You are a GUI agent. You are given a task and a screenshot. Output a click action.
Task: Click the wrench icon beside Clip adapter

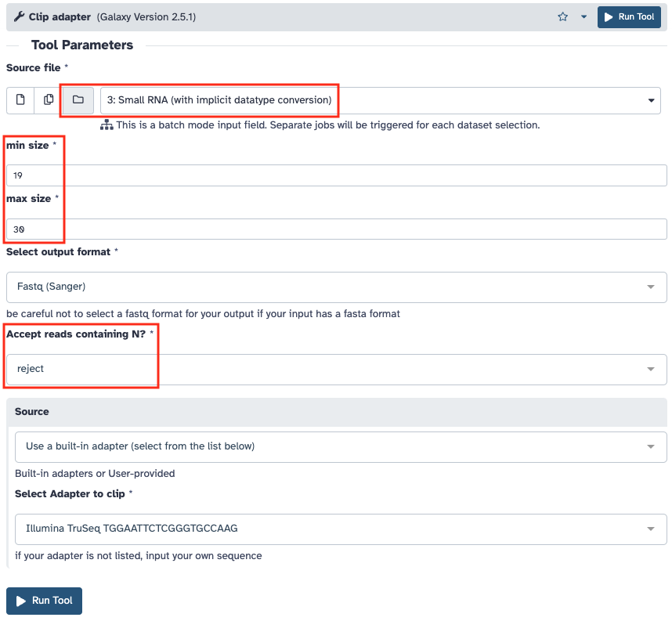pyautogui.click(x=19, y=16)
